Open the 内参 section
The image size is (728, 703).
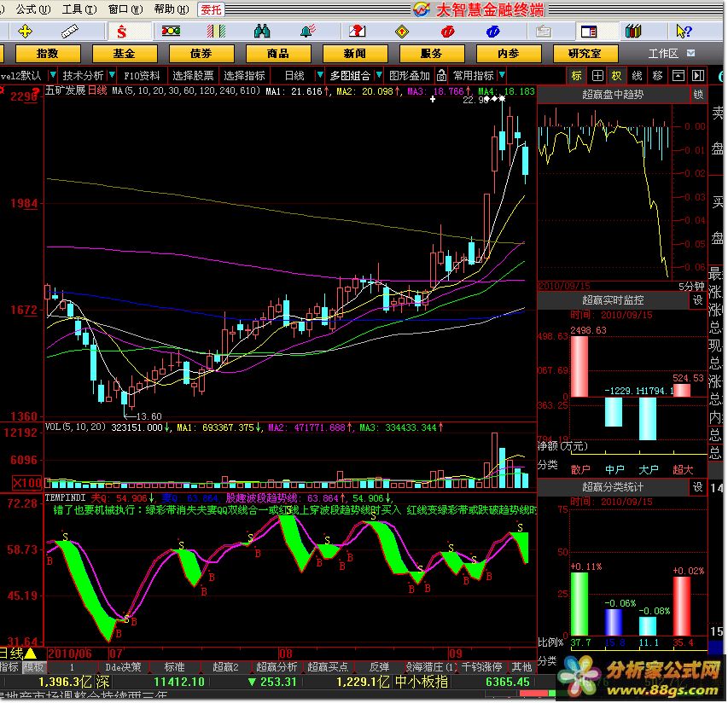[x=509, y=54]
